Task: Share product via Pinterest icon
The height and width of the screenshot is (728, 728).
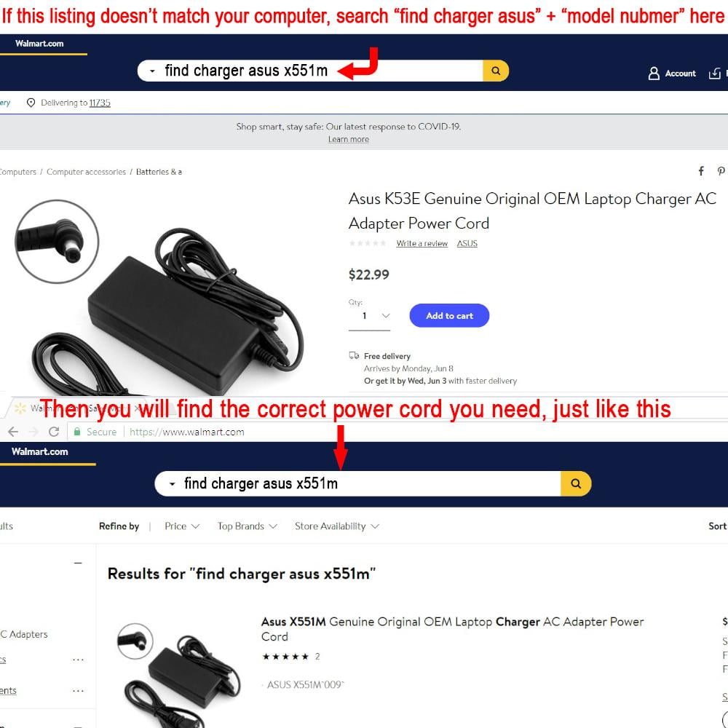Action: (721, 171)
